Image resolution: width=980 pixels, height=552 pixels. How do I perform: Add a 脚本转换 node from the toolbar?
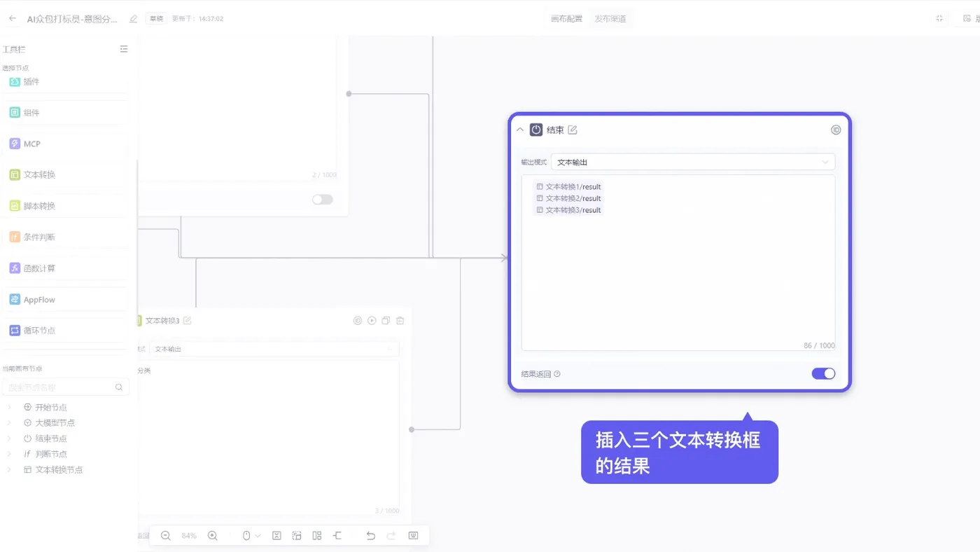pos(64,206)
